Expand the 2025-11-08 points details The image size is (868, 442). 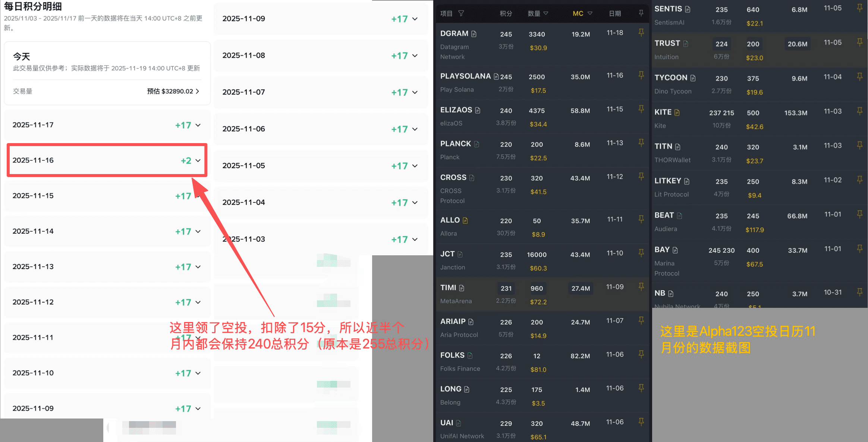click(415, 56)
